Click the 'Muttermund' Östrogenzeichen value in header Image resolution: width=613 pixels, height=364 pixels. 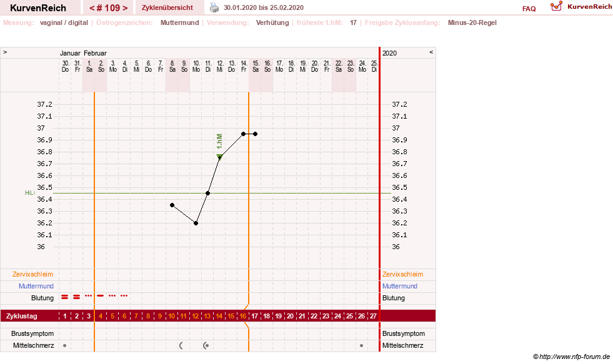(180, 22)
